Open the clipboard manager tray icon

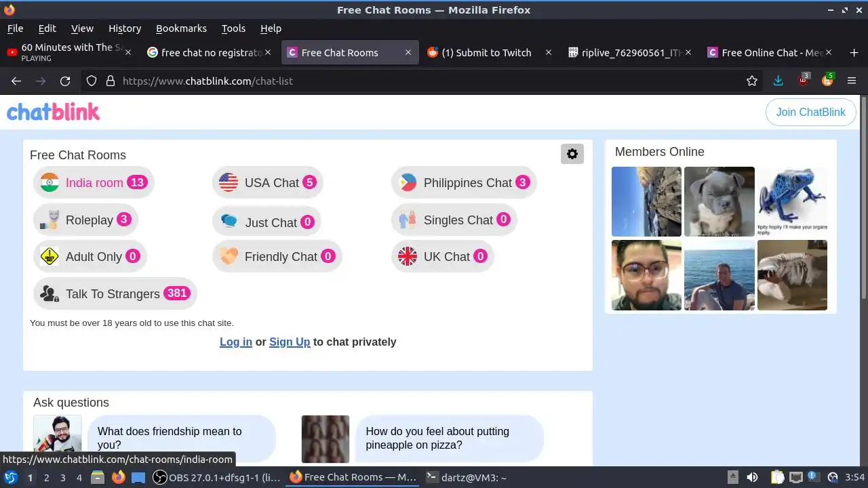[x=777, y=477]
